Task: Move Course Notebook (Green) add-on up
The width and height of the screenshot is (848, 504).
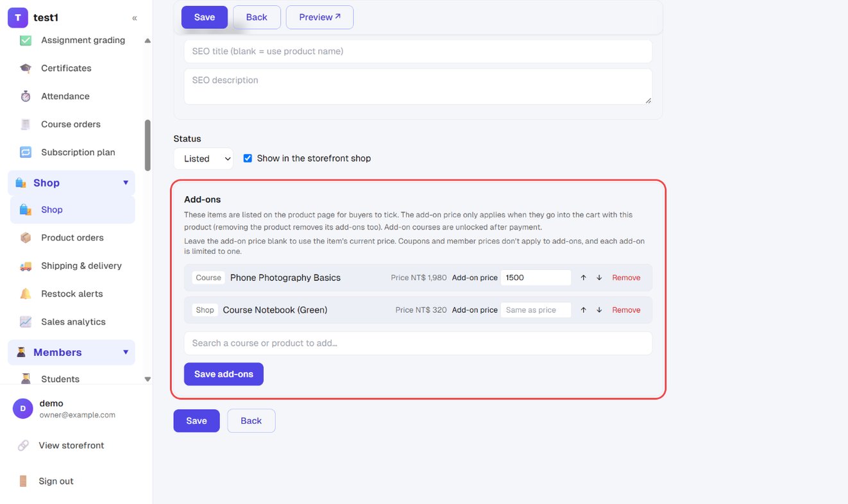Action: click(x=584, y=310)
